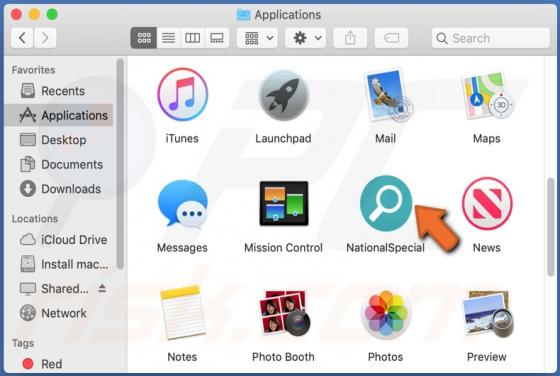
Task: Open the gear action menu
Action: tap(306, 38)
